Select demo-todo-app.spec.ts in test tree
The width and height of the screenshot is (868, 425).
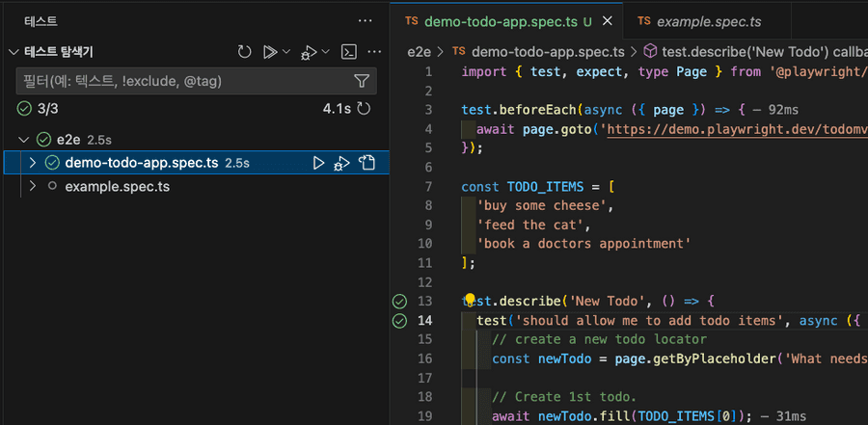(x=197, y=163)
